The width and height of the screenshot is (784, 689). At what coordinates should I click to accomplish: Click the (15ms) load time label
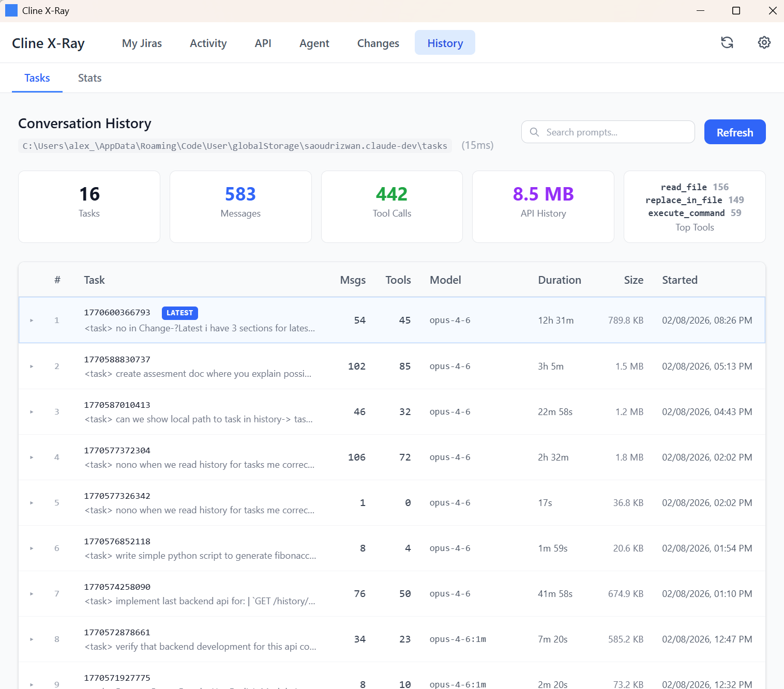477,145
